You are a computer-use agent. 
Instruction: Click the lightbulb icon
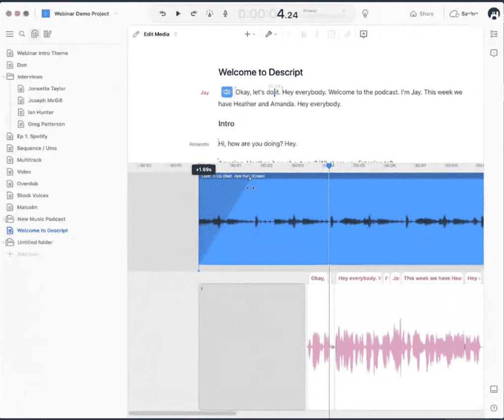pos(365,14)
